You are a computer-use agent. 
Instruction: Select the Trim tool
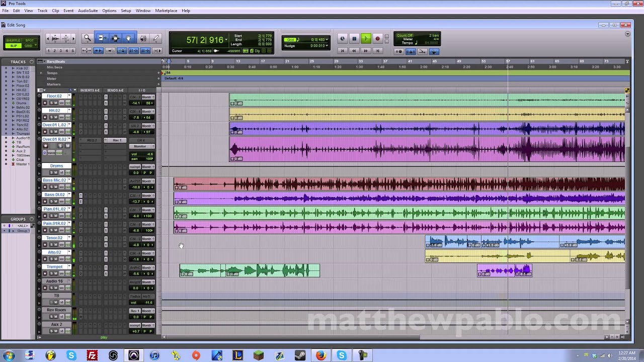102,38
